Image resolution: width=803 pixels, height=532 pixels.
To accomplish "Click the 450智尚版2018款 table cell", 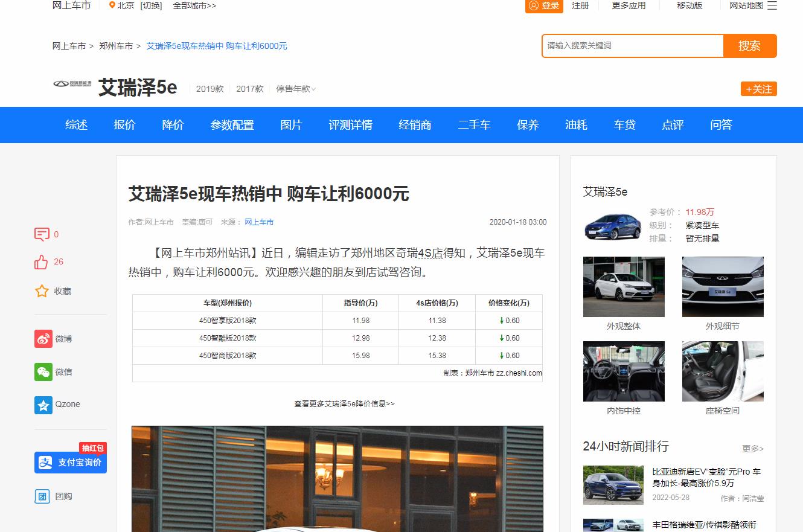I will pos(228,356).
